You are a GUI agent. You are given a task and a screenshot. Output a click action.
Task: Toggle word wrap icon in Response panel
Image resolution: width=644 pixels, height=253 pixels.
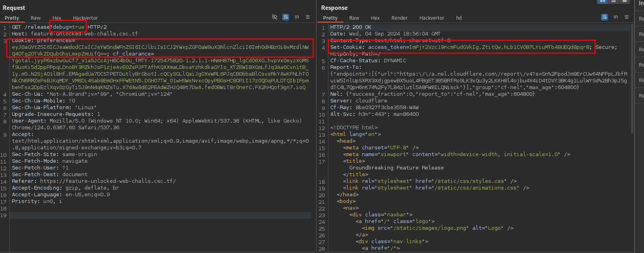pos(605,17)
